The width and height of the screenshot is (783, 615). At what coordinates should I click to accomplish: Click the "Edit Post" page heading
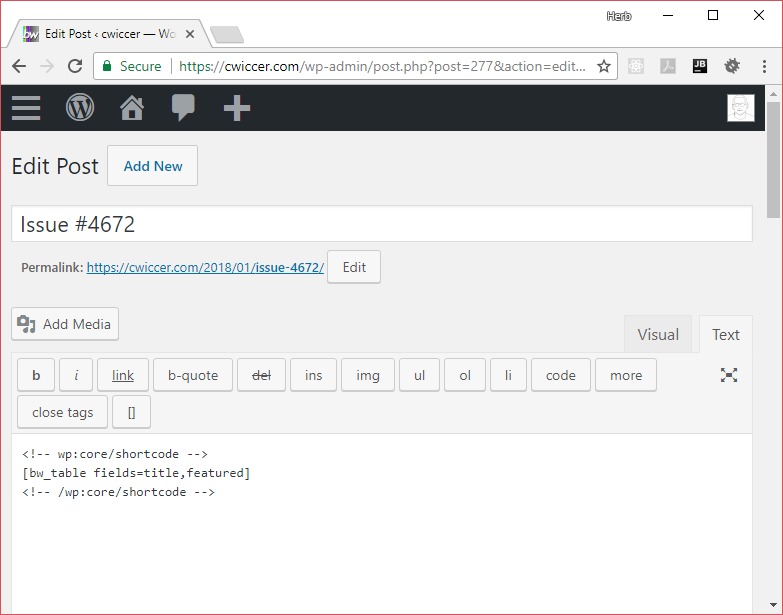point(55,166)
